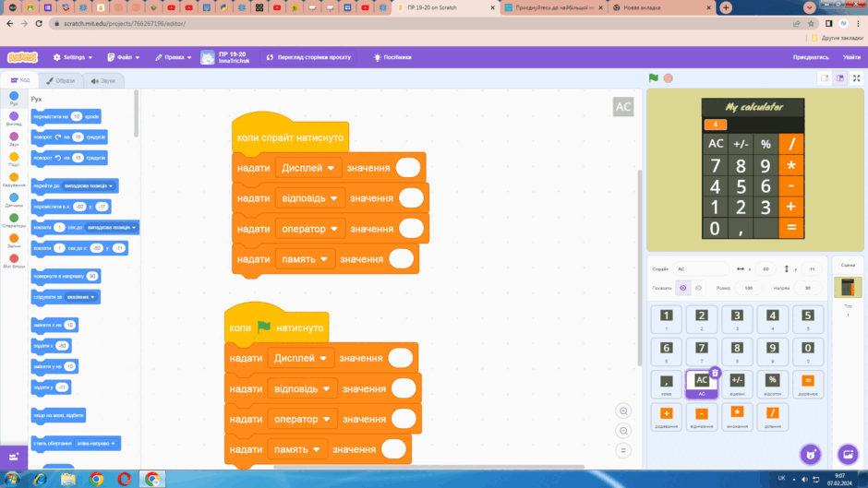This screenshot has height=488, width=868.
Task: Delete the AC sprite with trash icon
Action: click(715, 373)
